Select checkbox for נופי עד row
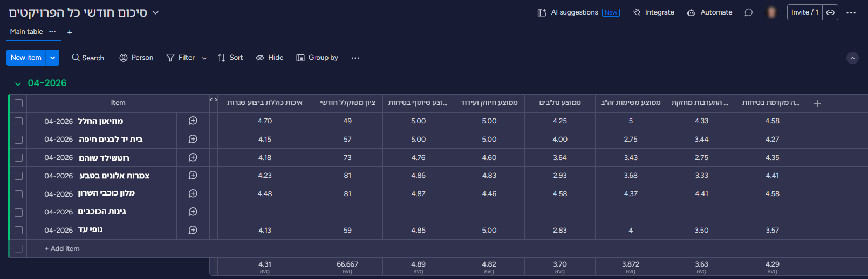This screenshot has height=279, width=868. pyautogui.click(x=18, y=231)
